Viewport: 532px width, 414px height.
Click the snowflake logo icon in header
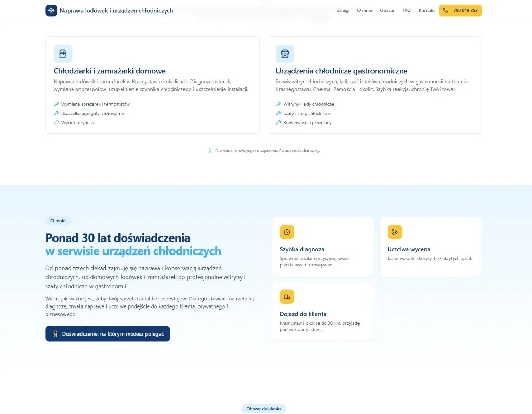(51, 10)
